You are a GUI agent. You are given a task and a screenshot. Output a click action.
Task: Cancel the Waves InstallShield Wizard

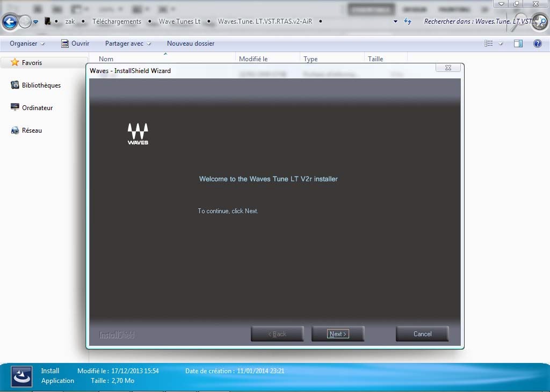coord(422,334)
